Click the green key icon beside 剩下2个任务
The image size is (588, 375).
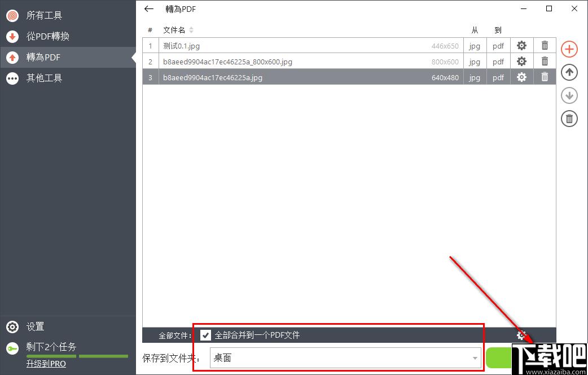coord(12,348)
